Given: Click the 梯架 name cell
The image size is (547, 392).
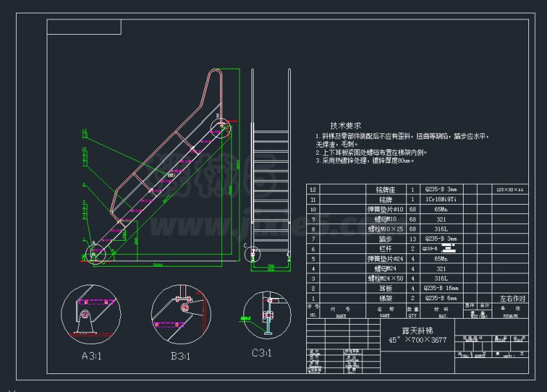Looking at the screenshot, I should coord(386,298).
